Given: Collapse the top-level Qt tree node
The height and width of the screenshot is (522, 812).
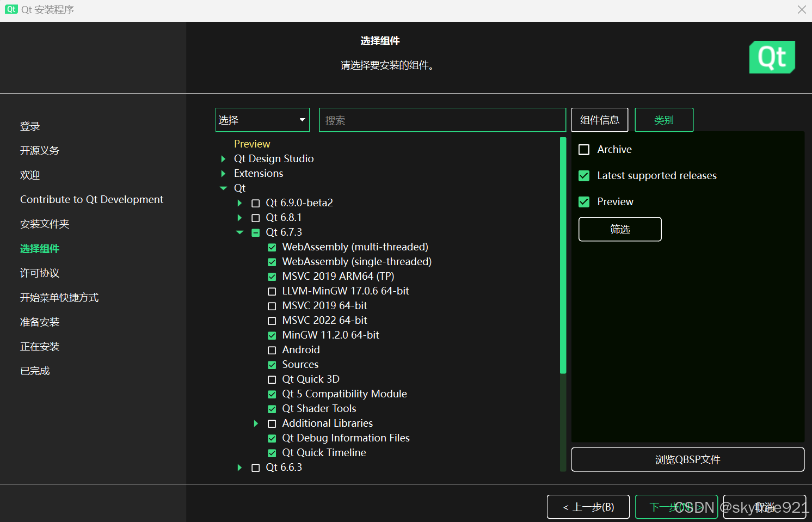Looking at the screenshot, I should pos(223,188).
